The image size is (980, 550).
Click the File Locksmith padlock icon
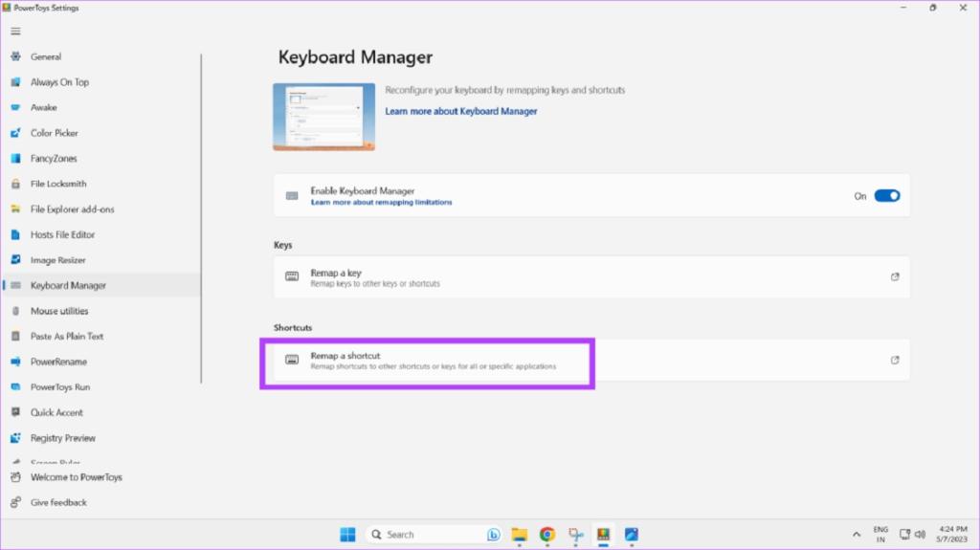[x=15, y=184]
